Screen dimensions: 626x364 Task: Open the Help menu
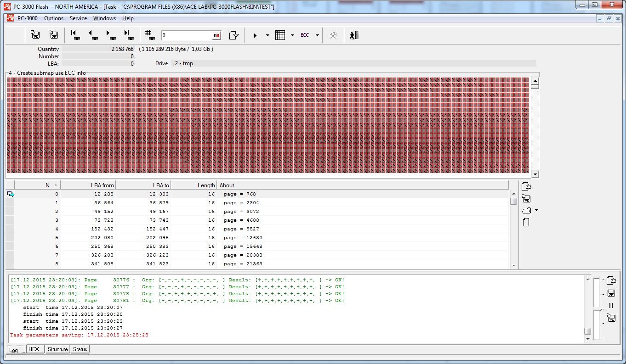tap(128, 18)
